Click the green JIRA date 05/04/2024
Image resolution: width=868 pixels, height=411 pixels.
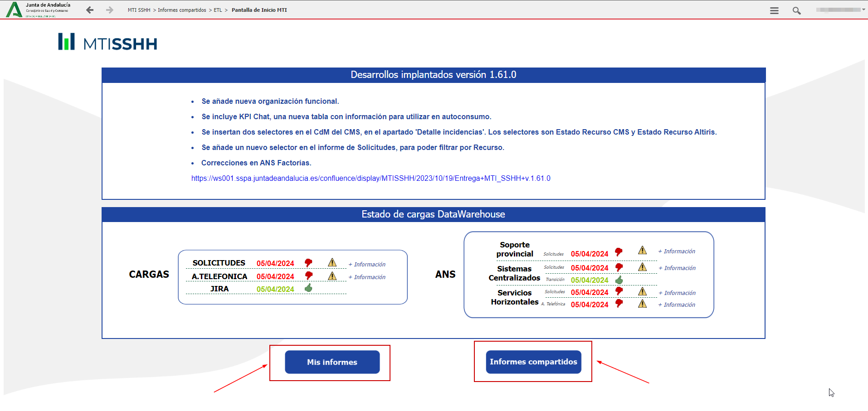(x=275, y=289)
